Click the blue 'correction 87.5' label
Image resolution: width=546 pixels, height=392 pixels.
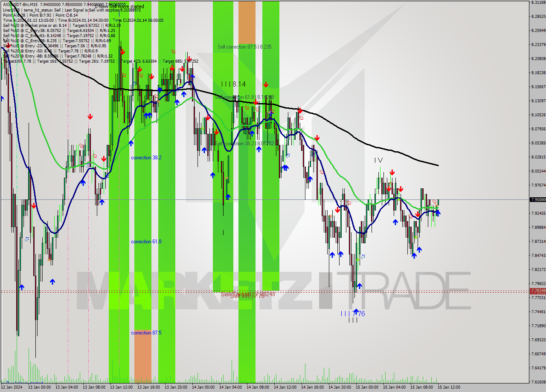[x=146, y=333]
